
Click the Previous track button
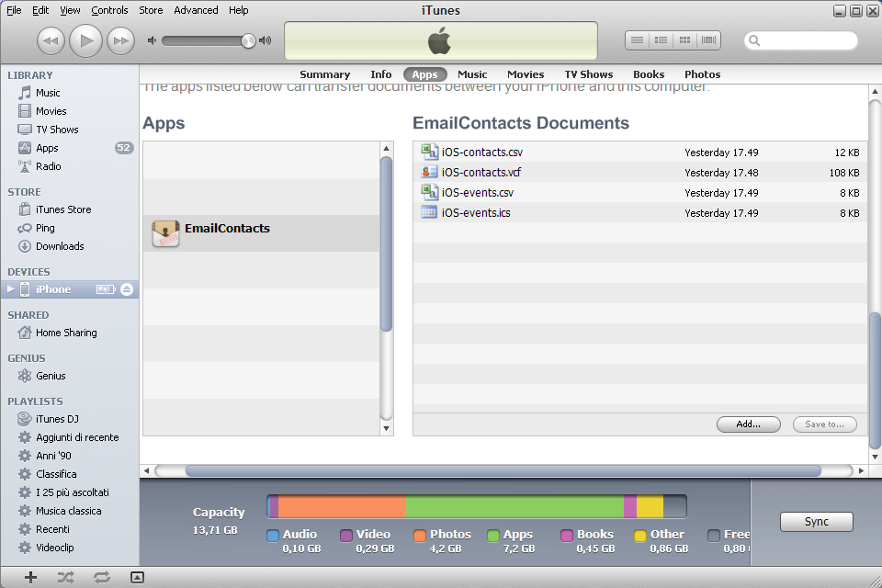[51, 41]
